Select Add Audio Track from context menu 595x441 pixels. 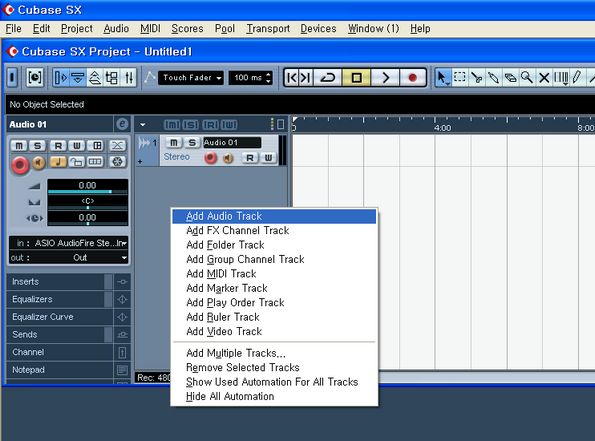274,216
